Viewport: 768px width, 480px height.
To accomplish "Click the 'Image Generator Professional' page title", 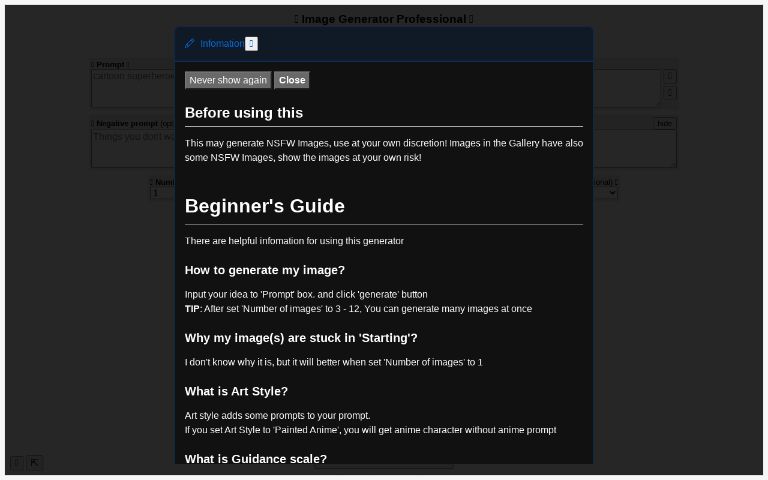I will pyautogui.click(x=384, y=19).
